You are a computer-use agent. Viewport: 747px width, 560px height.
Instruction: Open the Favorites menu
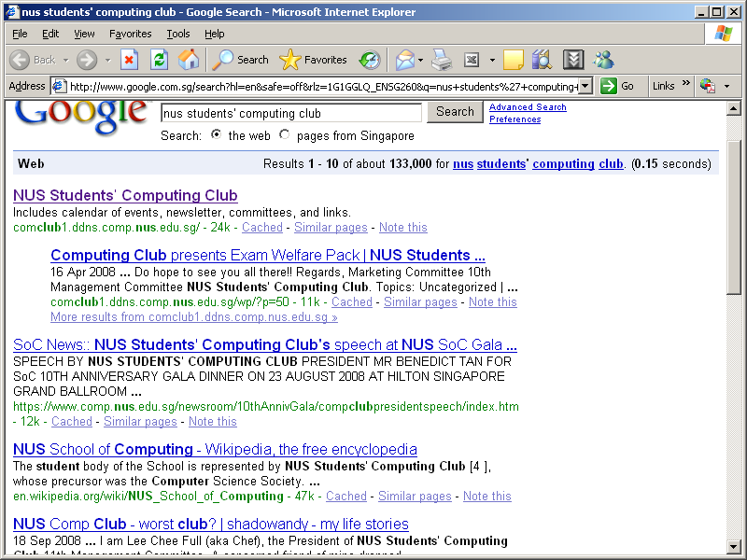[x=130, y=34]
